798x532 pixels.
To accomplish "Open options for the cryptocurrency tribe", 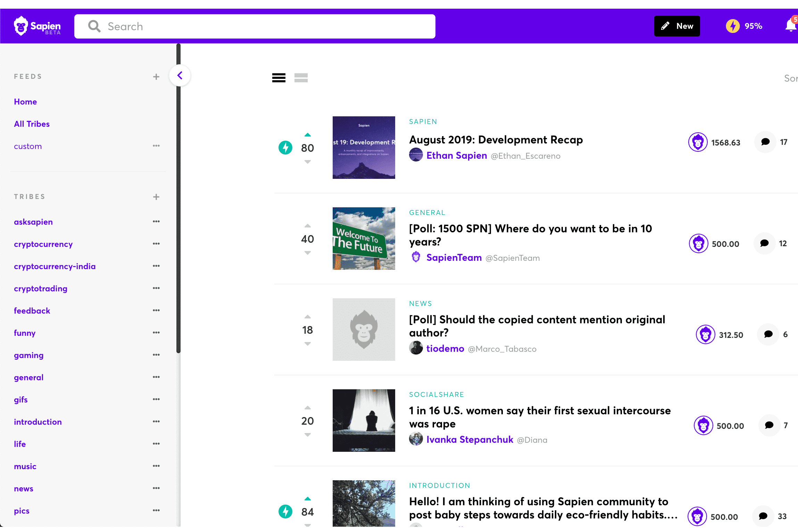I will pos(156,243).
